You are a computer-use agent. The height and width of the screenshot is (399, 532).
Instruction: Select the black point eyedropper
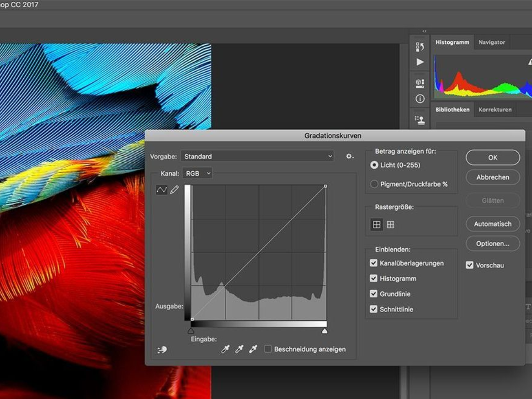pyautogui.click(x=225, y=349)
